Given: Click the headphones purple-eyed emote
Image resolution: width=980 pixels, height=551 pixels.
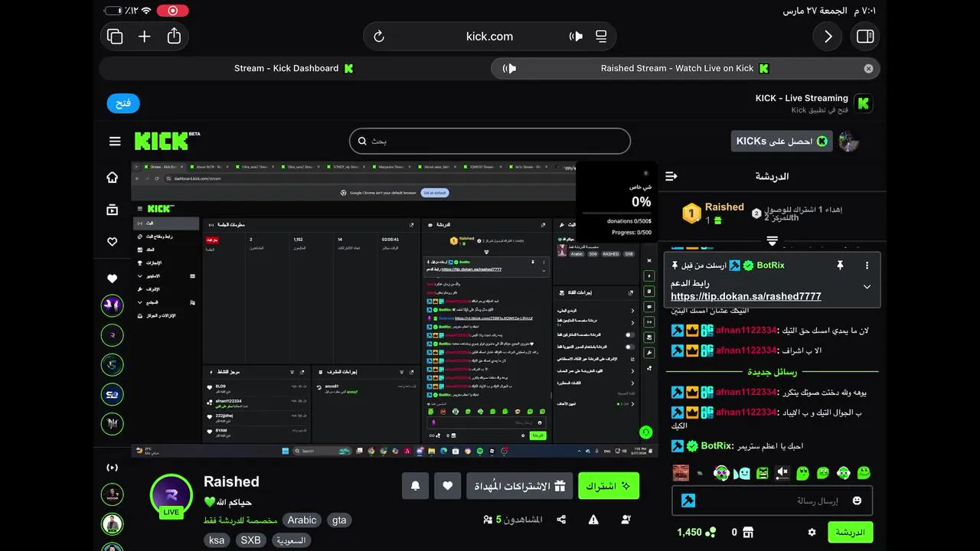Looking at the screenshot, I should [x=721, y=473].
